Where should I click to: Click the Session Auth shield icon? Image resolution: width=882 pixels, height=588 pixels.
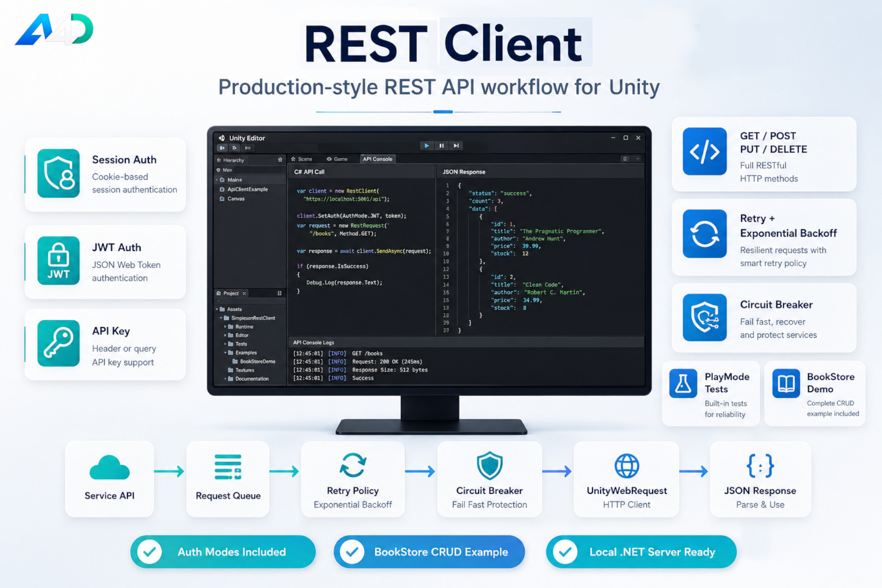pyautogui.click(x=58, y=173)
